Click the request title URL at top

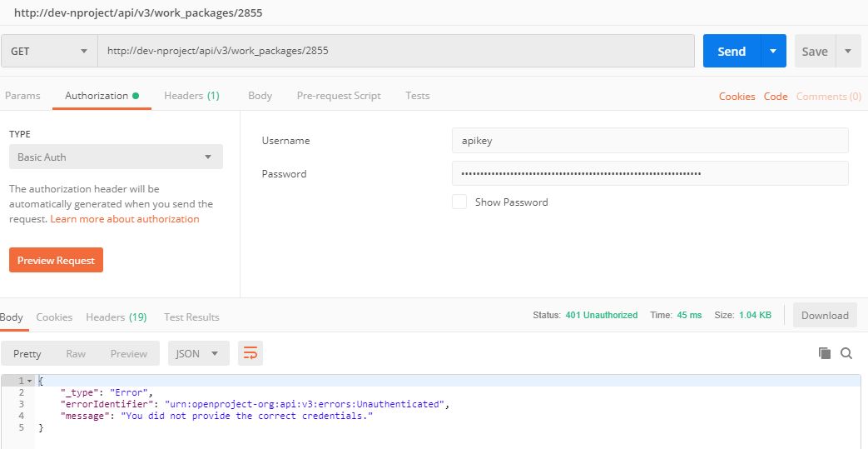point(138,12)
